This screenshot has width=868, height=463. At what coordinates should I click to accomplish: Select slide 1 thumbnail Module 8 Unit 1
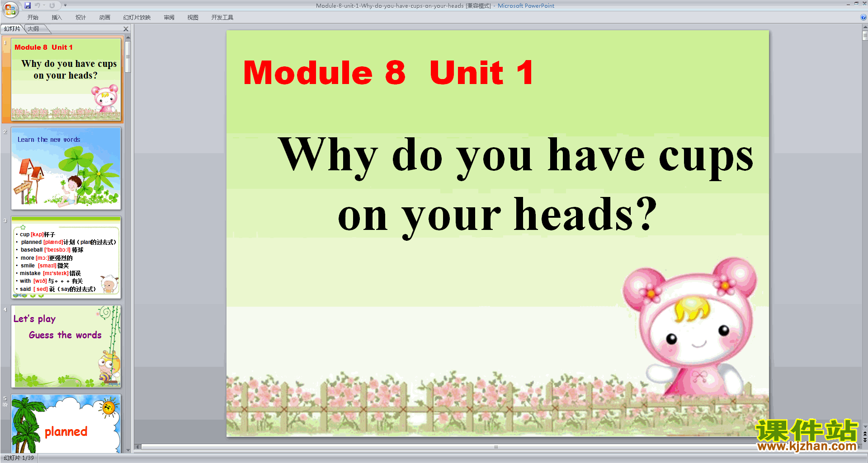click(x=66, y=80)
